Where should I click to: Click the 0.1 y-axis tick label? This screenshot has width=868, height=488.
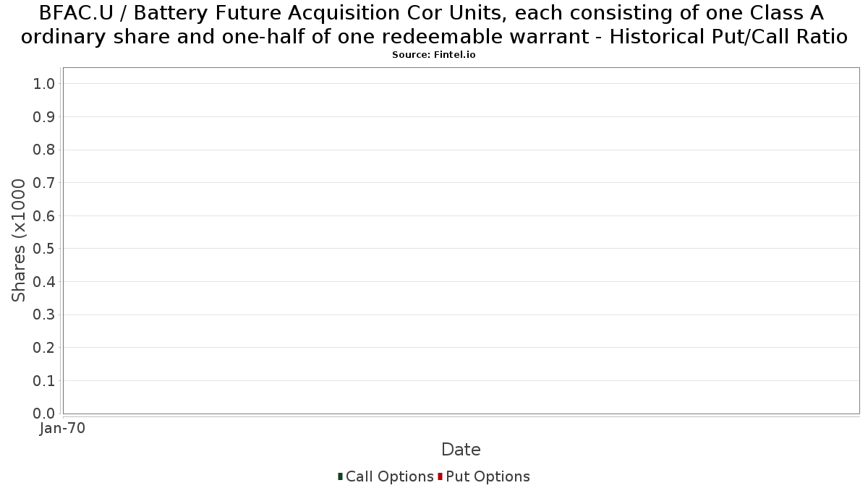coord(44,380)
